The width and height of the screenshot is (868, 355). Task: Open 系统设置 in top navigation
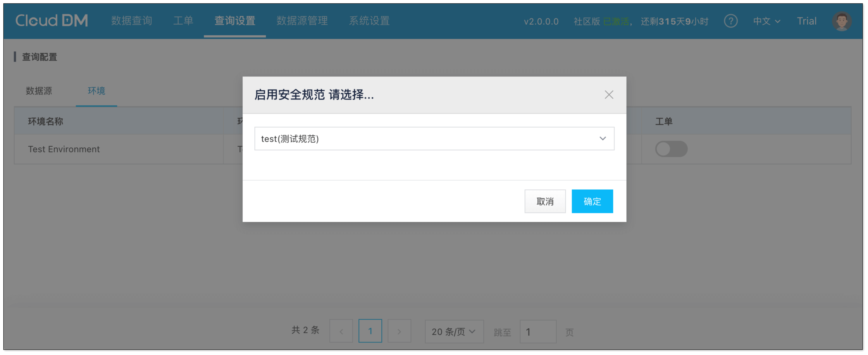click(x=369, y=20)
